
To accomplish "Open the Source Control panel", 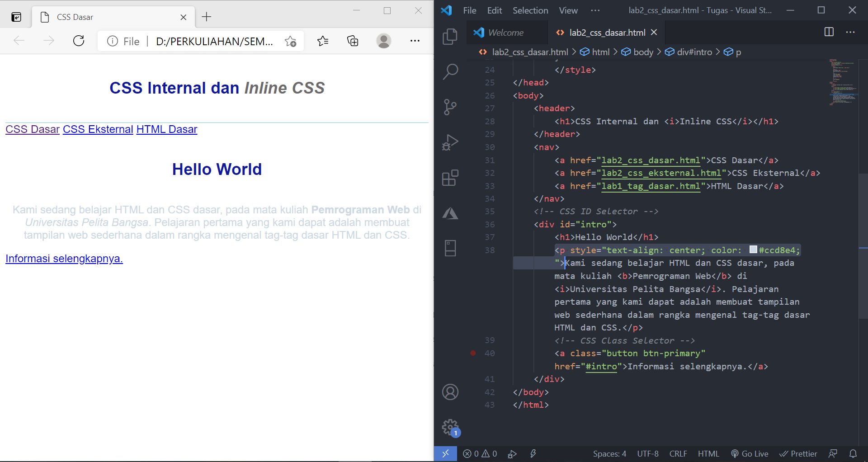I will [x=450, y=107].
